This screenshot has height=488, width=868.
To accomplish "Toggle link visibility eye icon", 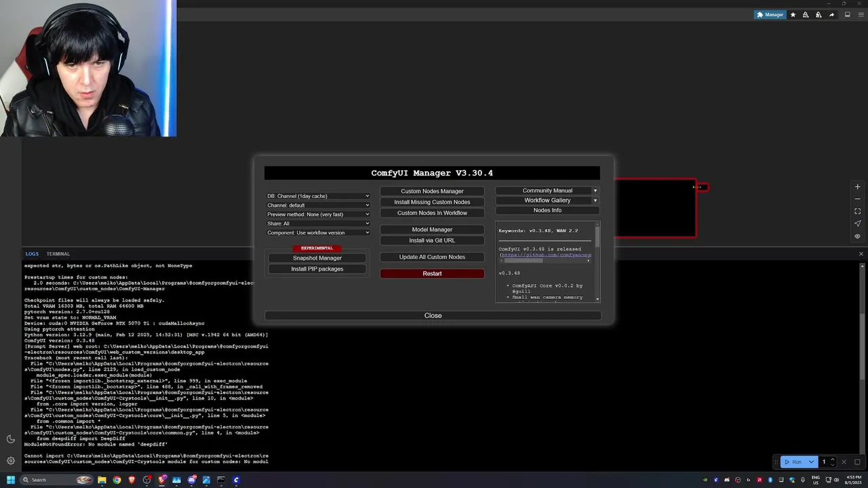I will 857,237.
